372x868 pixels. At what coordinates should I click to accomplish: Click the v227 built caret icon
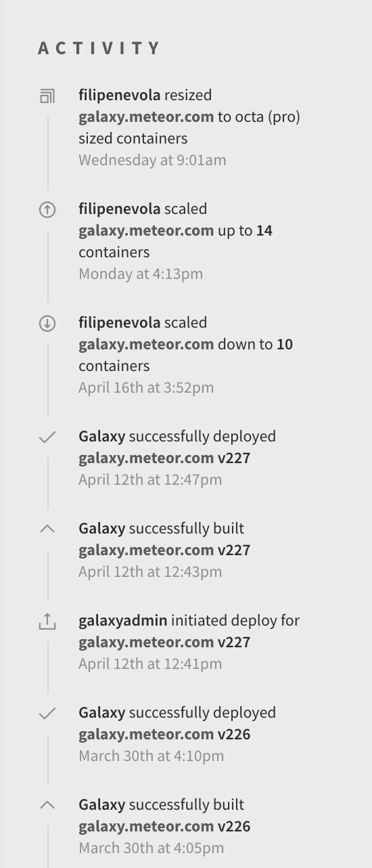click(x=47, y=529)
